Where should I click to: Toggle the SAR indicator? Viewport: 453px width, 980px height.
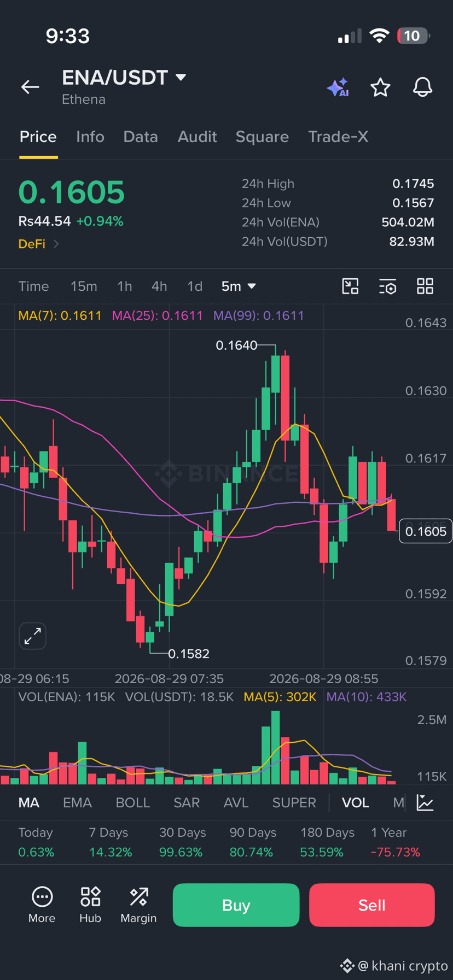(x=187, y=802)
